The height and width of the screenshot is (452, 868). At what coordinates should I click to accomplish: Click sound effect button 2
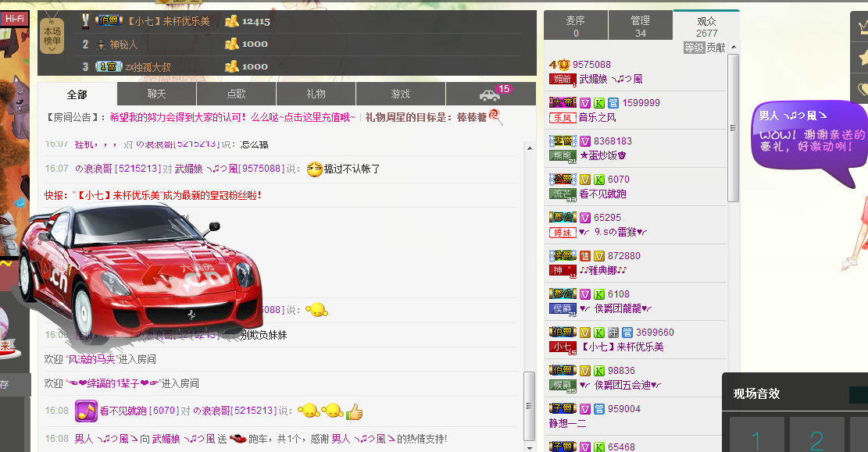click(817, 435)
